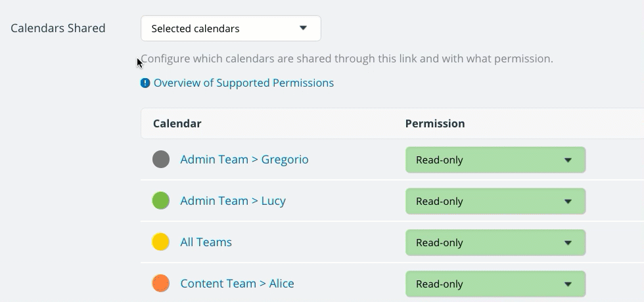Open the Admin Team > Gregorio calendar link

244,159
